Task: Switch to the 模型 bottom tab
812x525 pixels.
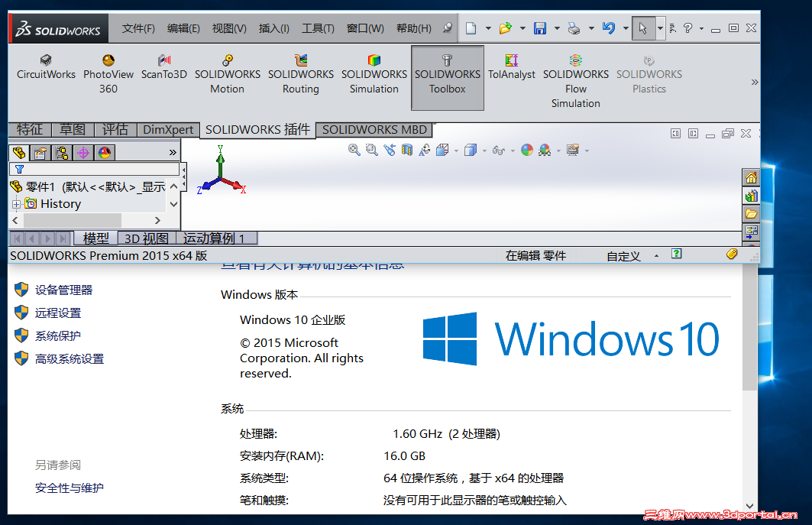Action: point(95,238)
